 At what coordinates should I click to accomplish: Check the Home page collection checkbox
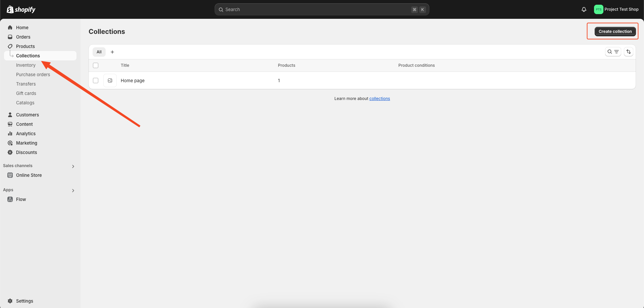click(96, 80)
